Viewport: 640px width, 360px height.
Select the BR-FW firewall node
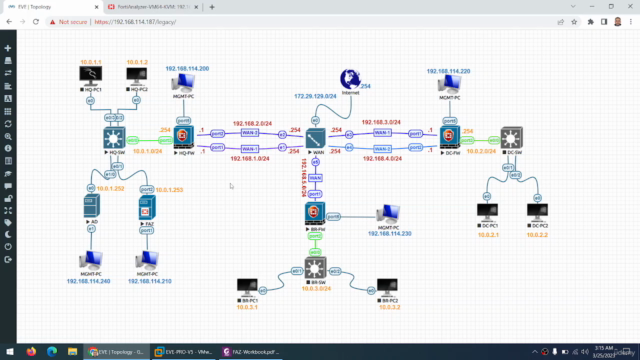coord(315,214)
